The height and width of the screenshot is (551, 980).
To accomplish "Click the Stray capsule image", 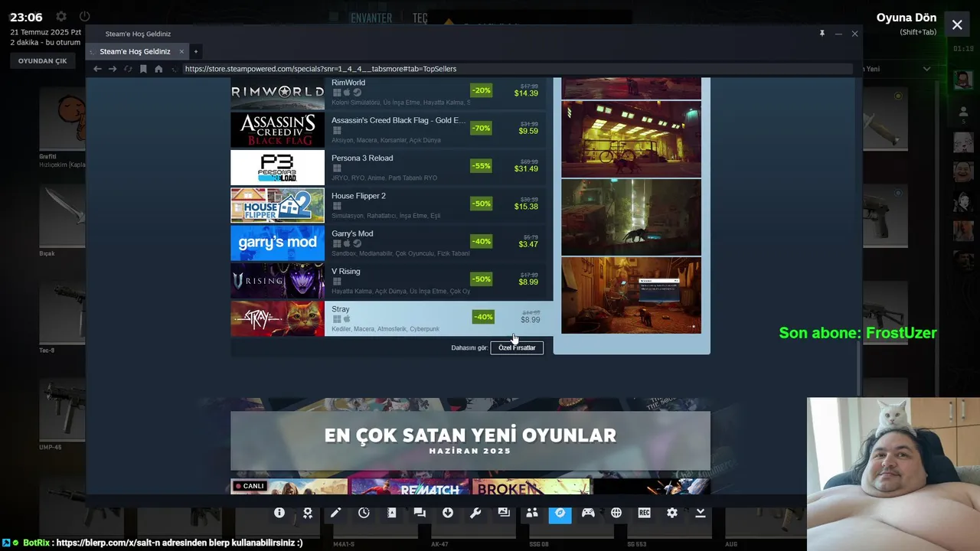I will 277,318.
